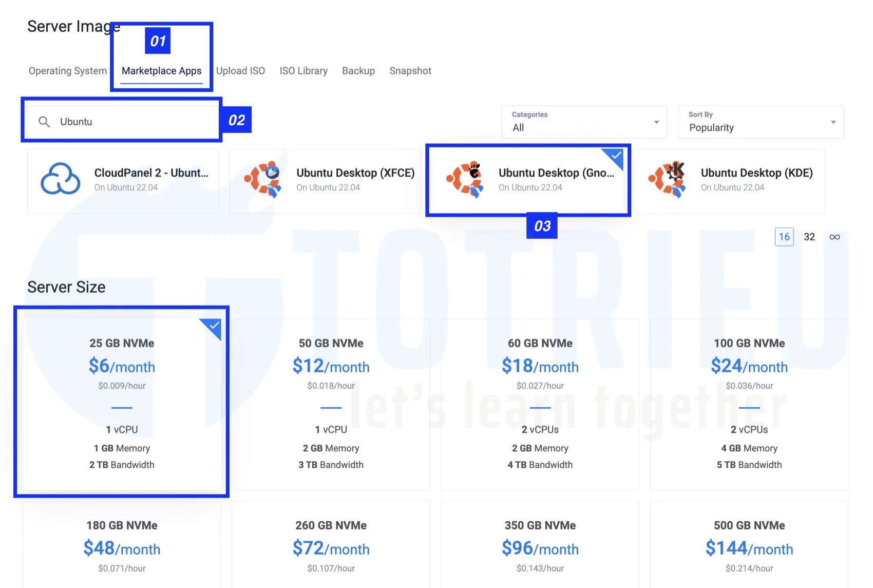Screen dimensions: 873x588
Task: Switch to Marketplace Apps tab
Action: (161, 71)
